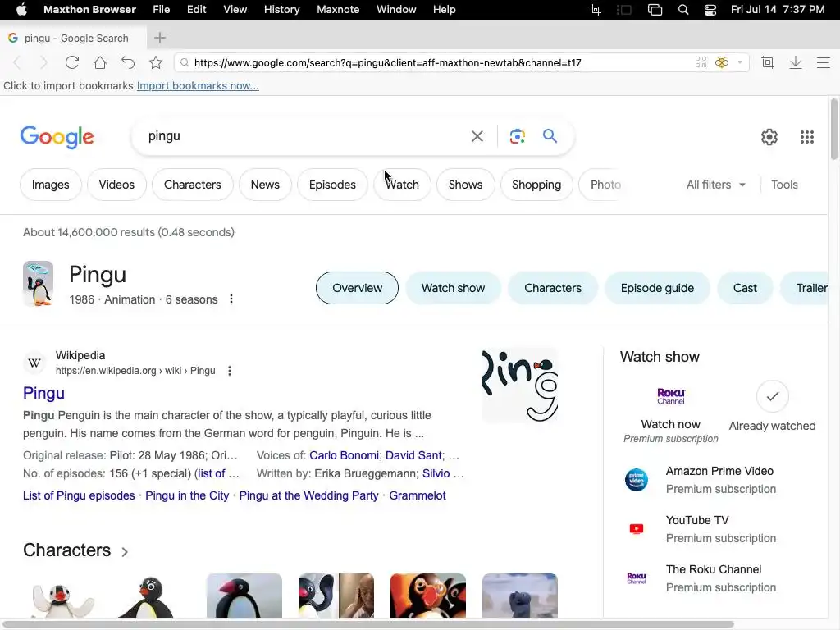Screen dimensions: 840x630
Task: Click the Roku Channel Watch now logo
Action: point(671,396)
